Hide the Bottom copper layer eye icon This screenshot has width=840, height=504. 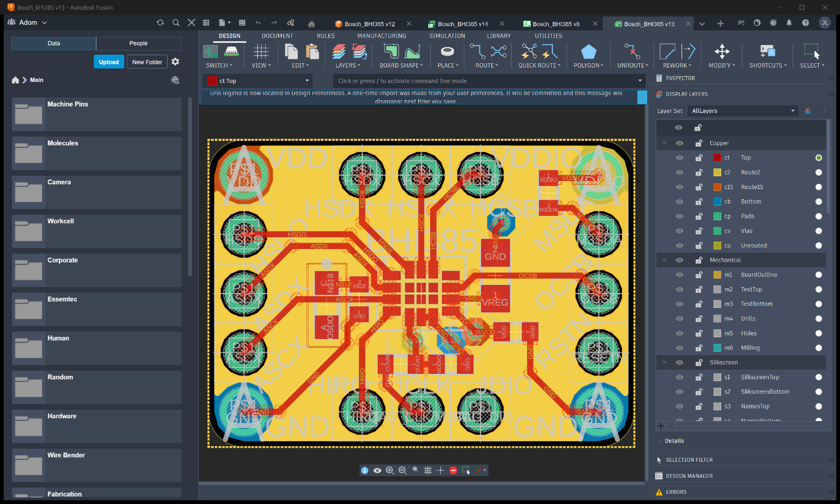pyautogui.click(x=679, y=202)
